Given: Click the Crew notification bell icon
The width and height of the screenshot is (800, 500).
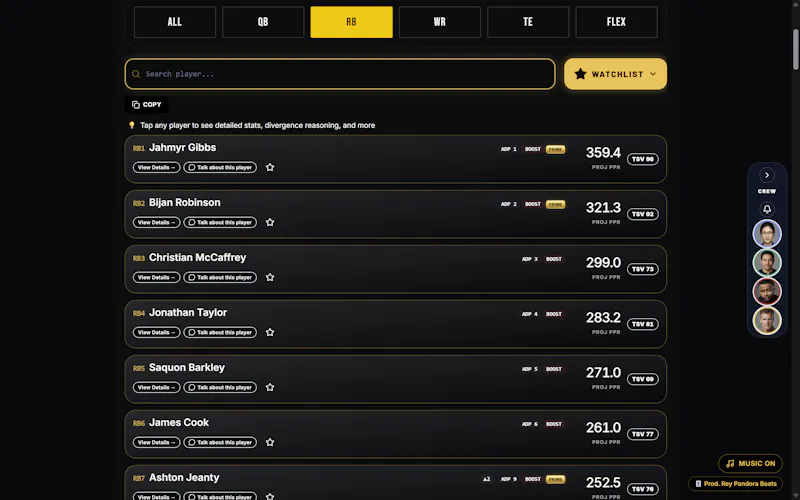Looking at the screenshot, I should (766, 209).
